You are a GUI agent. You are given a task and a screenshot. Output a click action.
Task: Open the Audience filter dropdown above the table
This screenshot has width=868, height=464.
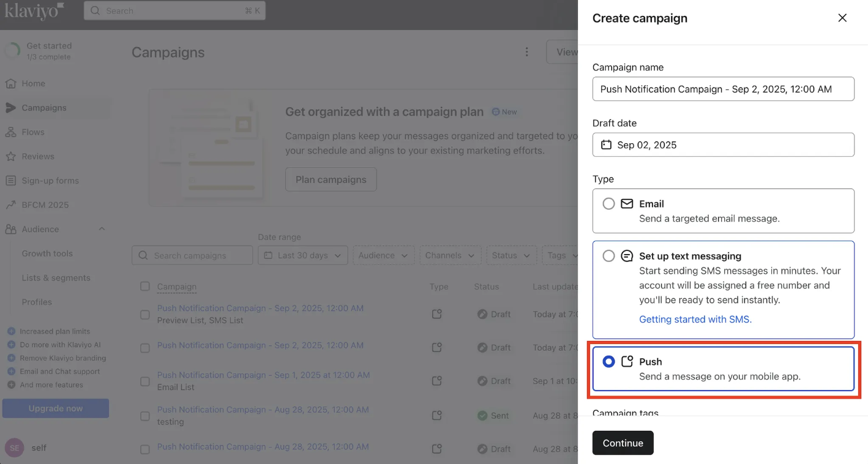pyautogui.click(x=384, y=255)
